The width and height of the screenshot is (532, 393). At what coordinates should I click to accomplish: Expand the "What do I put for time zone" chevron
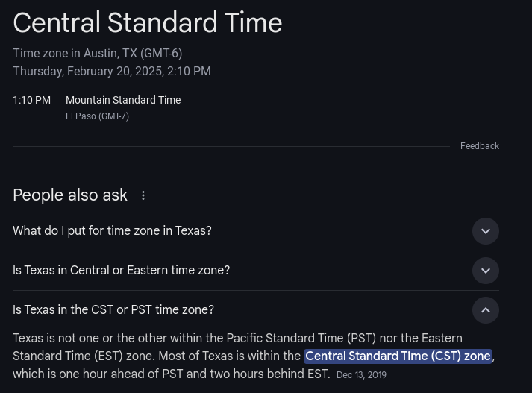tap(486, 231)
